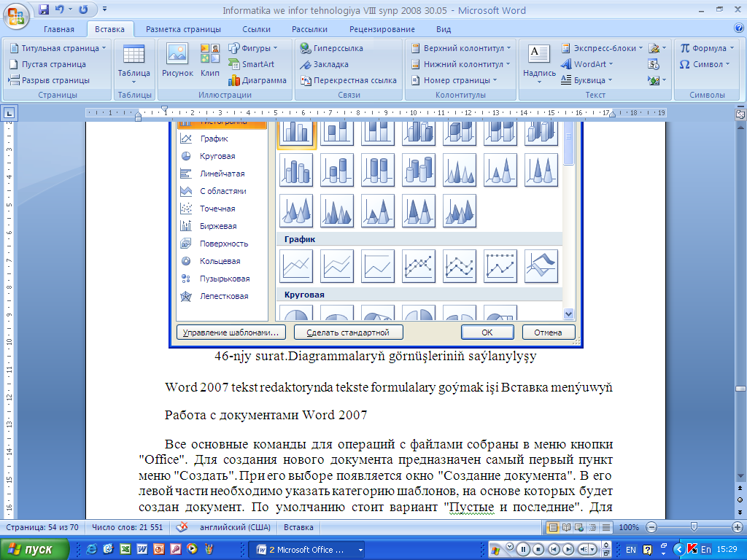The width and height of the screenshot is (747, 560).
Task: Insert SmartArt graphic
Action: pyautogui.click(x=251, y=64)
